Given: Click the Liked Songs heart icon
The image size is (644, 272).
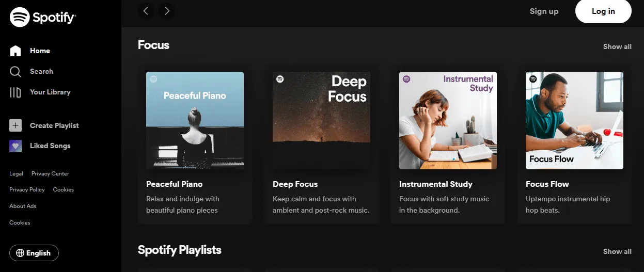Looking at the screenshot, I should coord(15,146).
